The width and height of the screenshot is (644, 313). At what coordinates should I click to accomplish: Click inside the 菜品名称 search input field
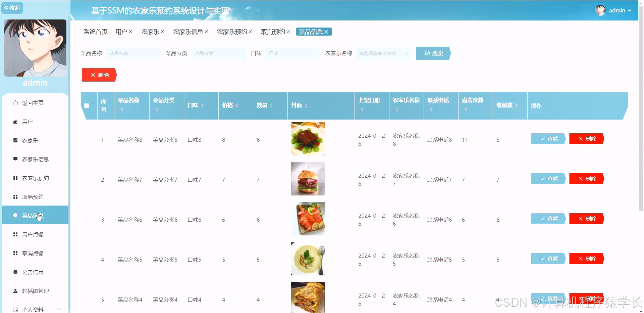click(x=133, y=53)
